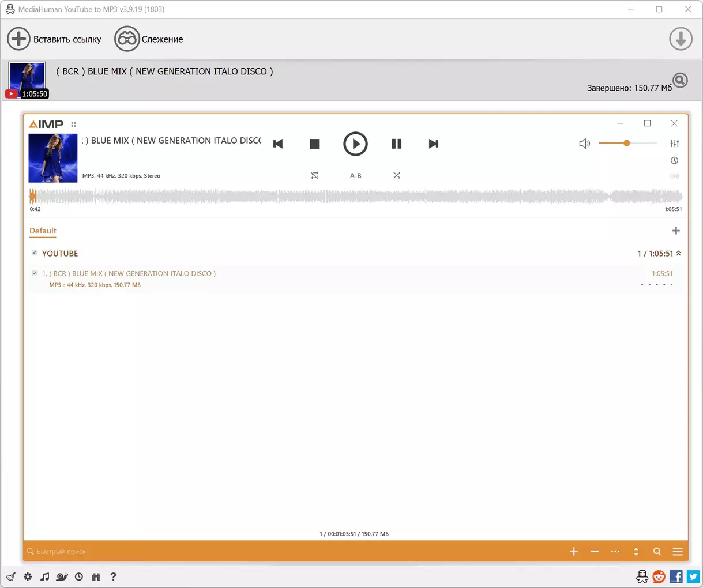Viewport: 703px width, 588px height.
Task: Open the sorting up-down arrows menu
Action: pyautogui.click(x=636, y=552)
